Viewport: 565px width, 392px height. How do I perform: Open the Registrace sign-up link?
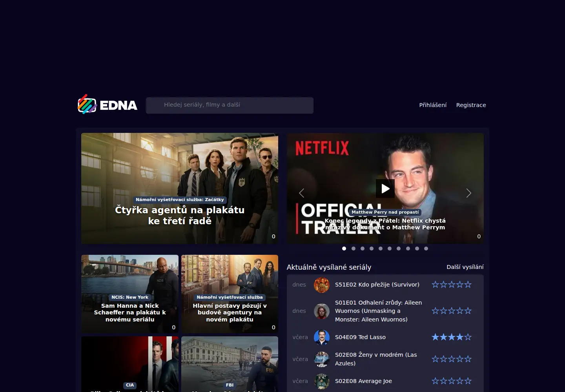click(471, 105)
